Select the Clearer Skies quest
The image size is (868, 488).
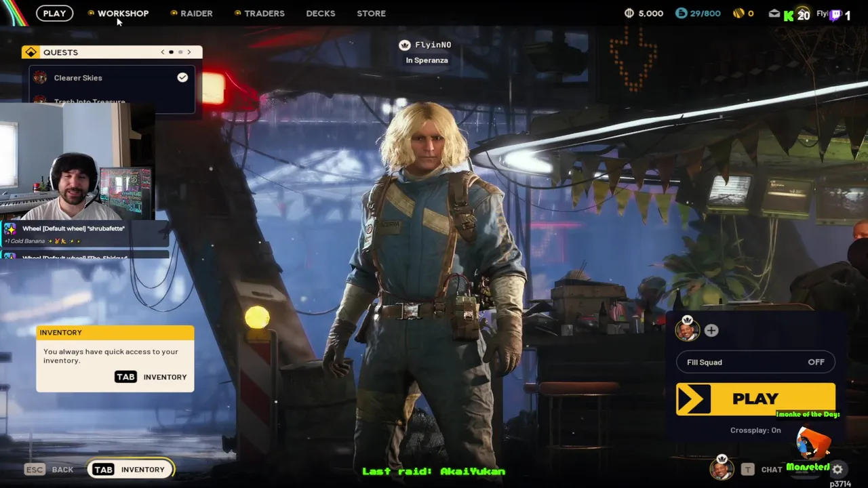112,78
